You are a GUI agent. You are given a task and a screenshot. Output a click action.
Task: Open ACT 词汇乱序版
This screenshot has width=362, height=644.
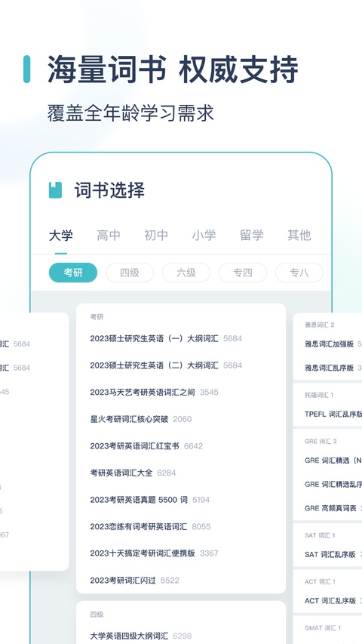pos(330,601)
